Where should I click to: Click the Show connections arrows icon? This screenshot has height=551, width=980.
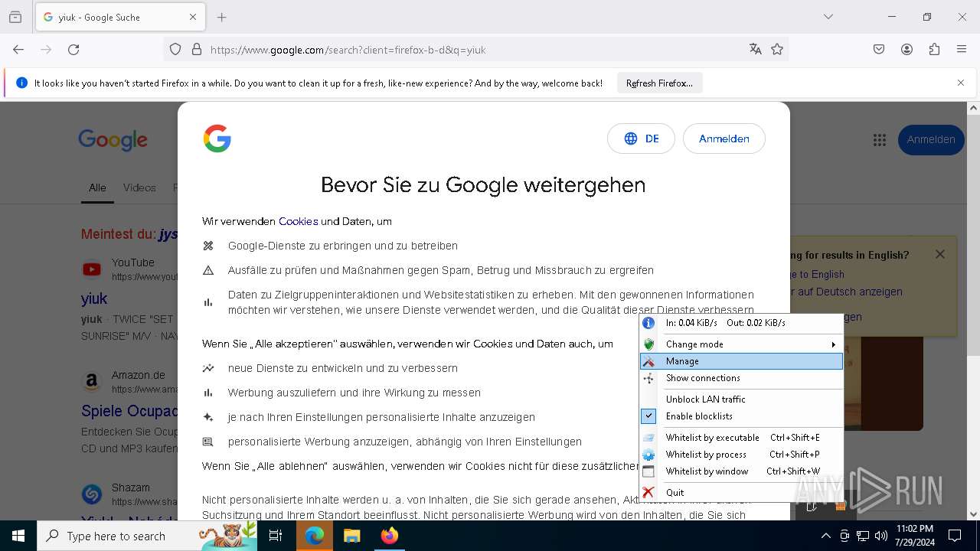[648, 378]
